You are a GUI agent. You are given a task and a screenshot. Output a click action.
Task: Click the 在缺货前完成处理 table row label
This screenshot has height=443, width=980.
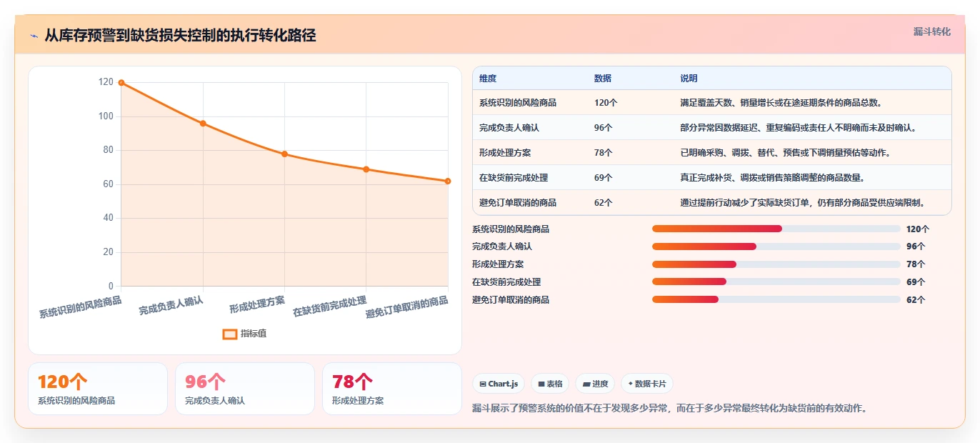pyautogui.click(x=514, y=178)
